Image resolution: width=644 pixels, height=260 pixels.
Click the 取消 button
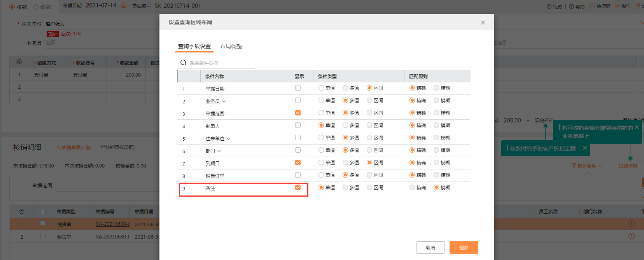(x=430, y=248)
